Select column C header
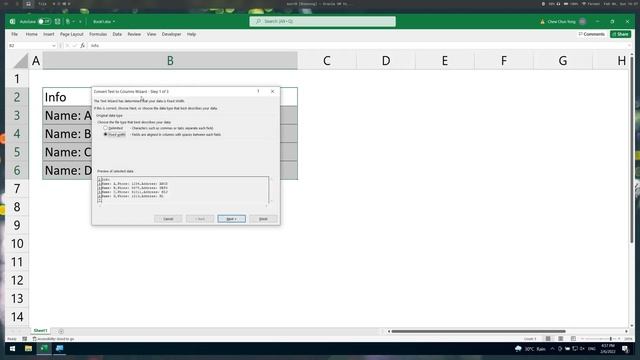Viewport: 640px width, 360px height. (x=327, y=61)
